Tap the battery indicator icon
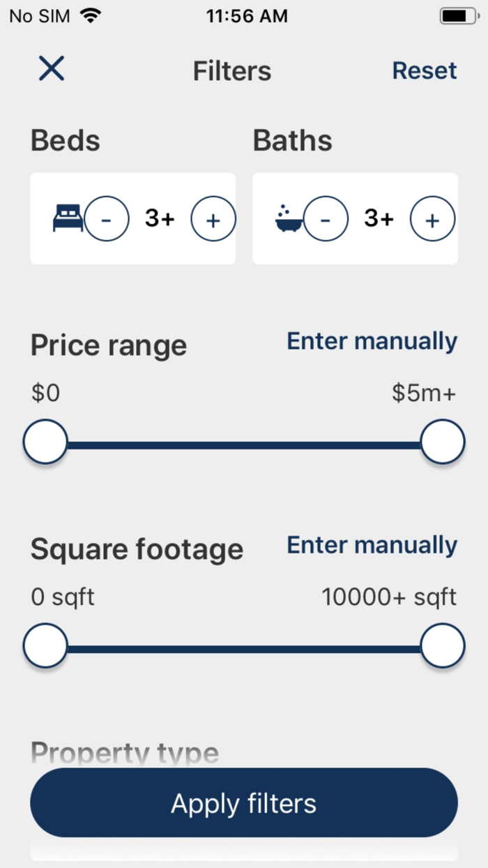This screenshot has width=488, height=868. [x=457, y=15]
